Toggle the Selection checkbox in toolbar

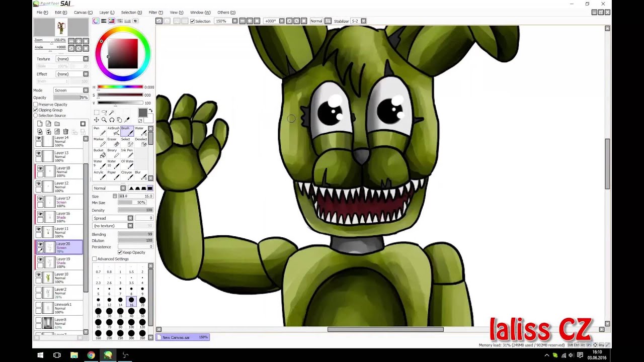click(192, 21)
